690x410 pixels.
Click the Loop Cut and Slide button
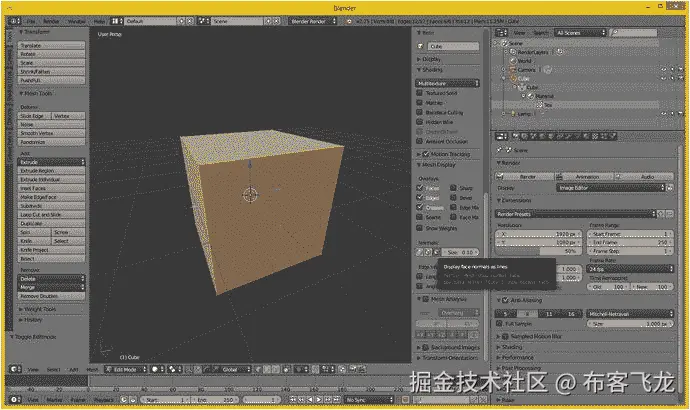(51, 215)
